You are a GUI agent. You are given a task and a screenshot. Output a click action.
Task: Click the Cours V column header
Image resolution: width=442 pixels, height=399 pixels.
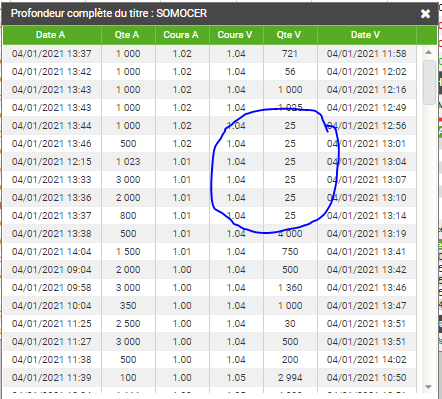[x=236, y=35]
